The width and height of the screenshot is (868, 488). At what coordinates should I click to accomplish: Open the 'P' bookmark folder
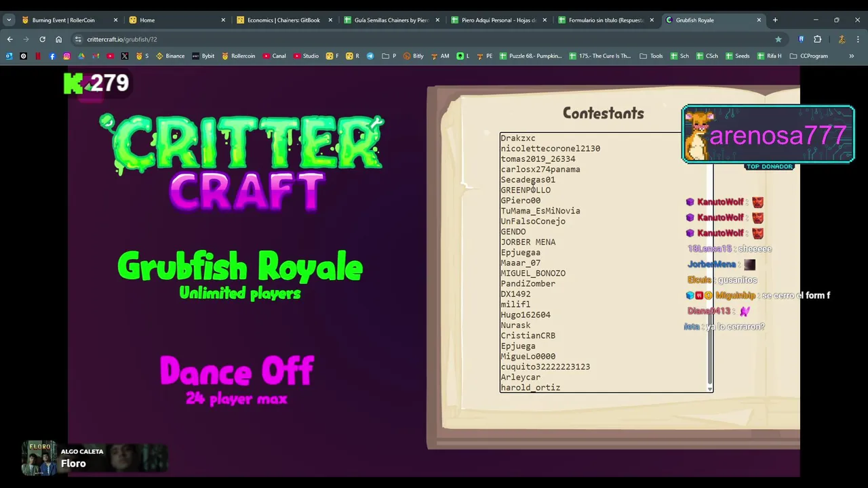[x=389, y=56]
